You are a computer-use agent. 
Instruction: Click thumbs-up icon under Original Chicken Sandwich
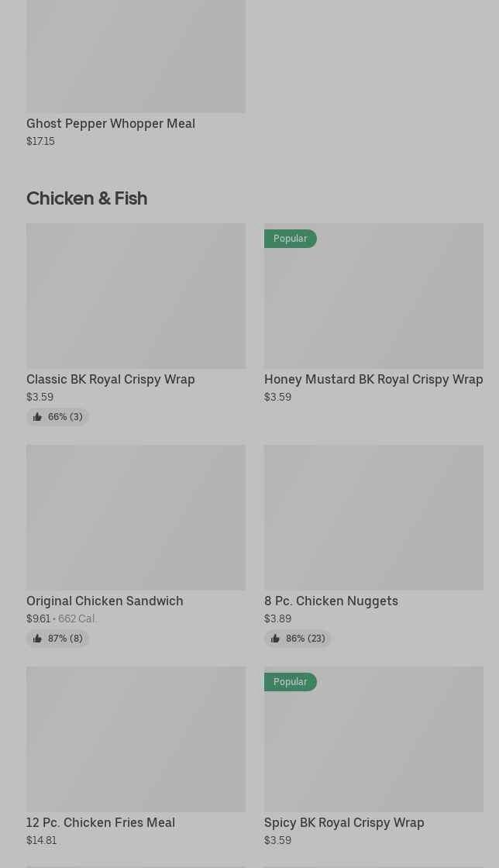click(x=37, y=639)
